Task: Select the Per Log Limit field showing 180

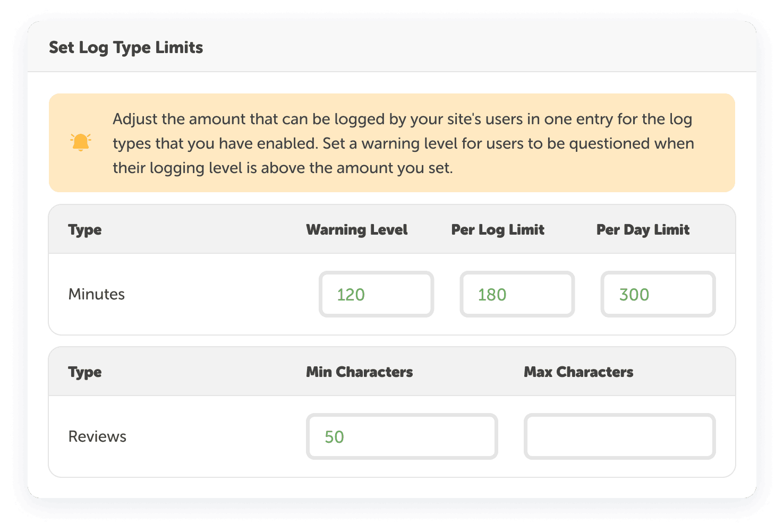Action: [517, 294]
